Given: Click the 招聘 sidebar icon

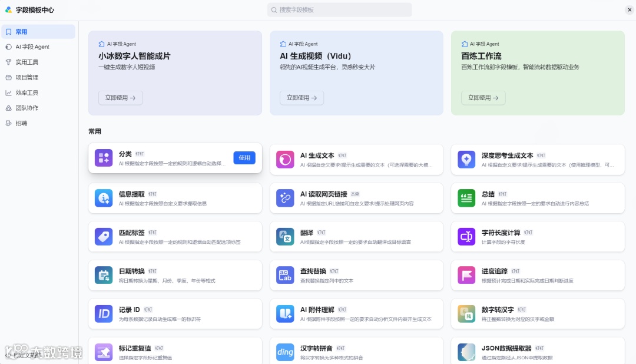Looking at the screenshot, I should point(8,123).
